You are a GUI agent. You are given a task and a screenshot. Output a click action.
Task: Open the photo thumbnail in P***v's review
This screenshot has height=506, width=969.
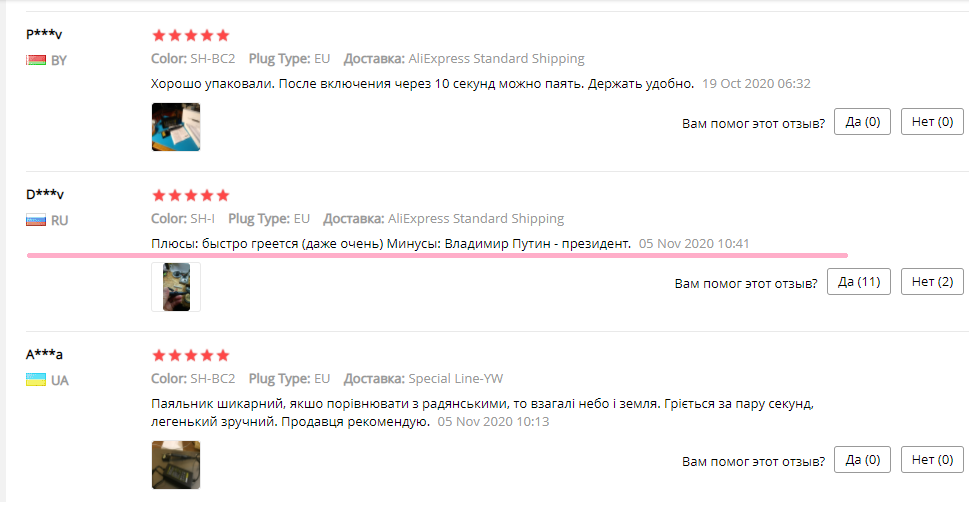(x=175, y=127)
